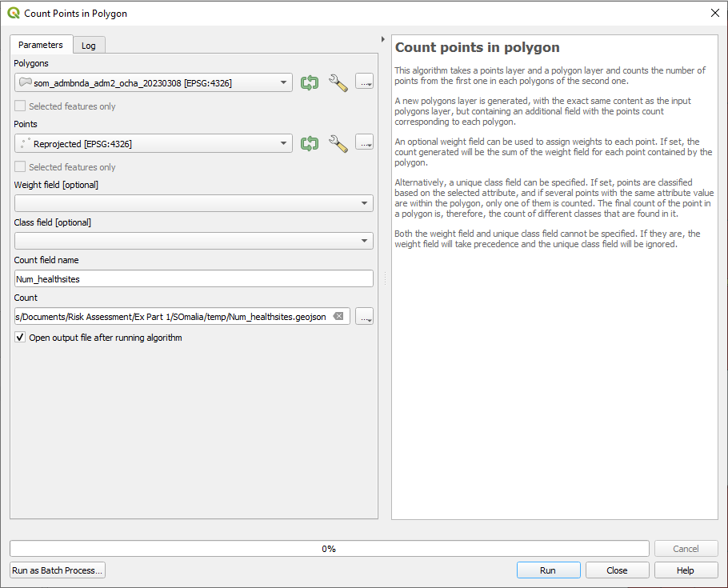Click Run as Batch Process button
The image size is (728, 588).
click(x=58, y=570)
